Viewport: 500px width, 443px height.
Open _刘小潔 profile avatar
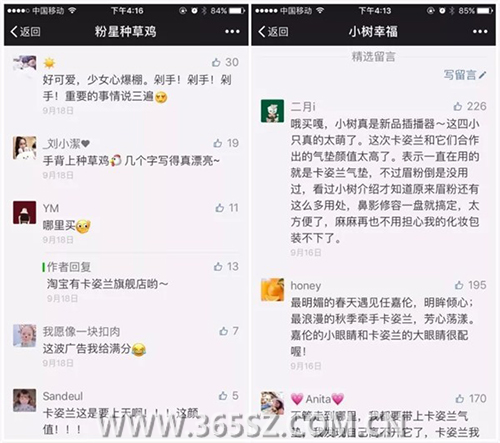tap(25, 148)
